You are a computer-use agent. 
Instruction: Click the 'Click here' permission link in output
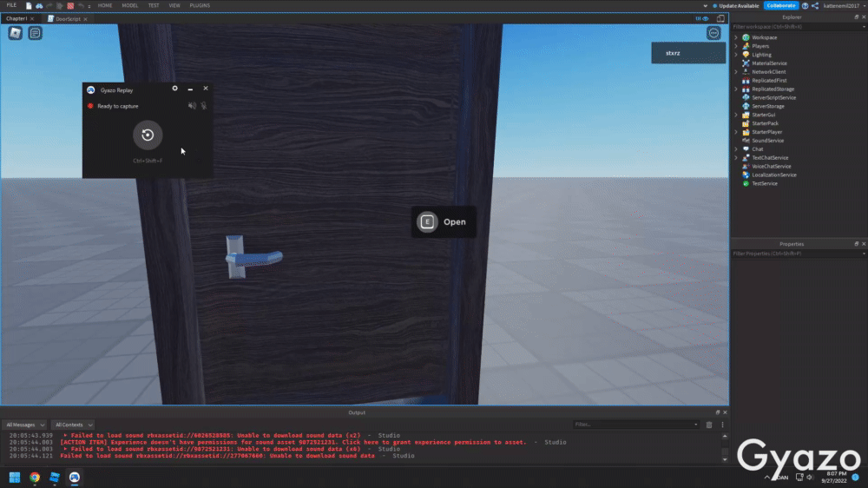(360, 443)
